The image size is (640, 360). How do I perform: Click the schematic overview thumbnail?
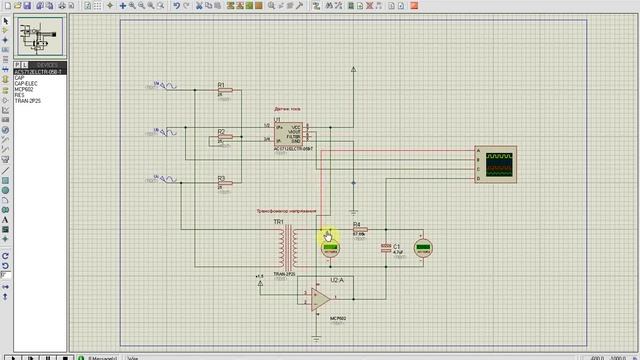tap(40, 37)
